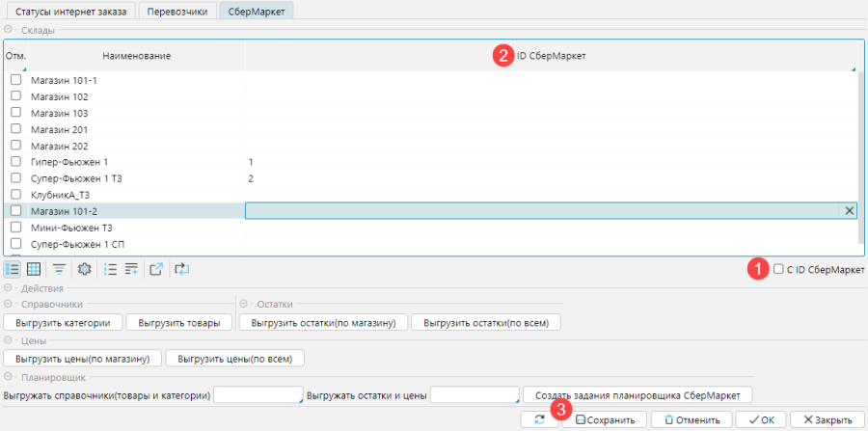Viewport: 868px width, 431px height.
Task: Check the box for Магазин 101-1
Action: 15,80
